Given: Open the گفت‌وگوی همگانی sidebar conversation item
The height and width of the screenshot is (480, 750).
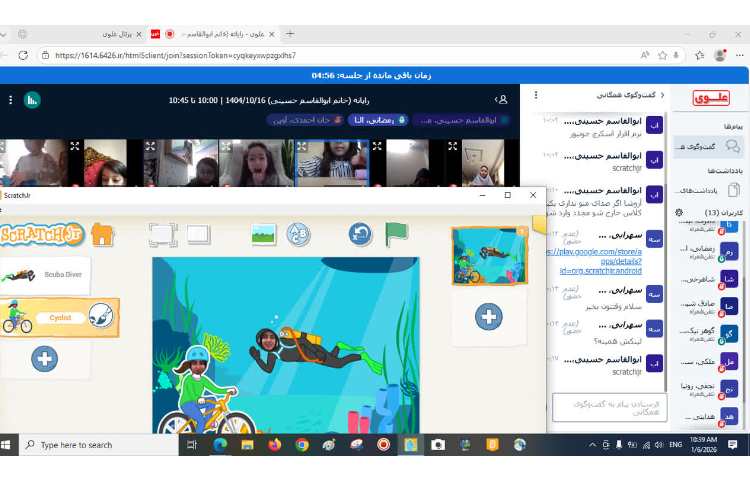Looking at the screenshot, I should (x=708, y=147).
